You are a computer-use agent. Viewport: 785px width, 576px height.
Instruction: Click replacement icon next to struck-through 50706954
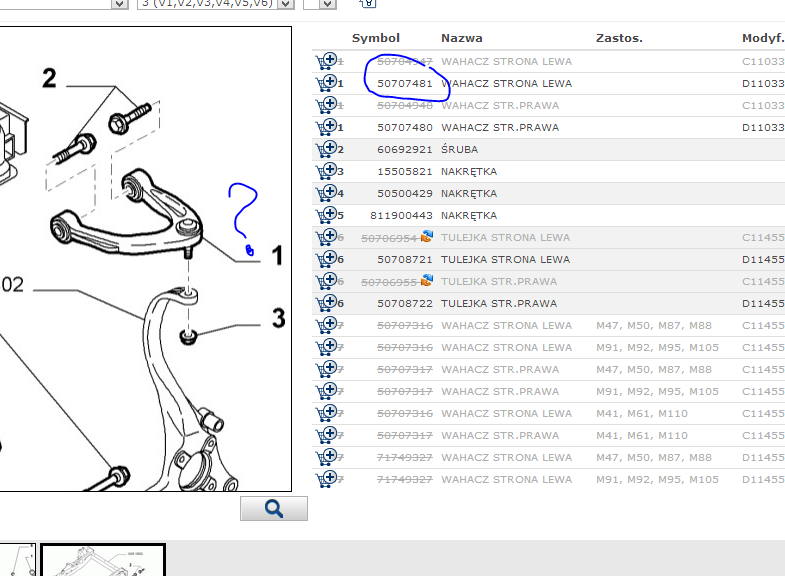click(x=427, y=237)
